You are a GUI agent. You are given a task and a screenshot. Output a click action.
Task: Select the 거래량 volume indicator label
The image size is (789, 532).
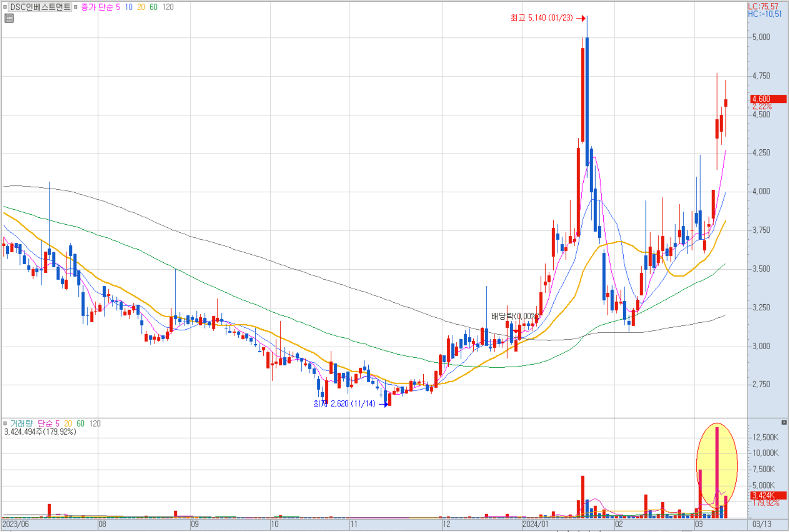(21, 424)
